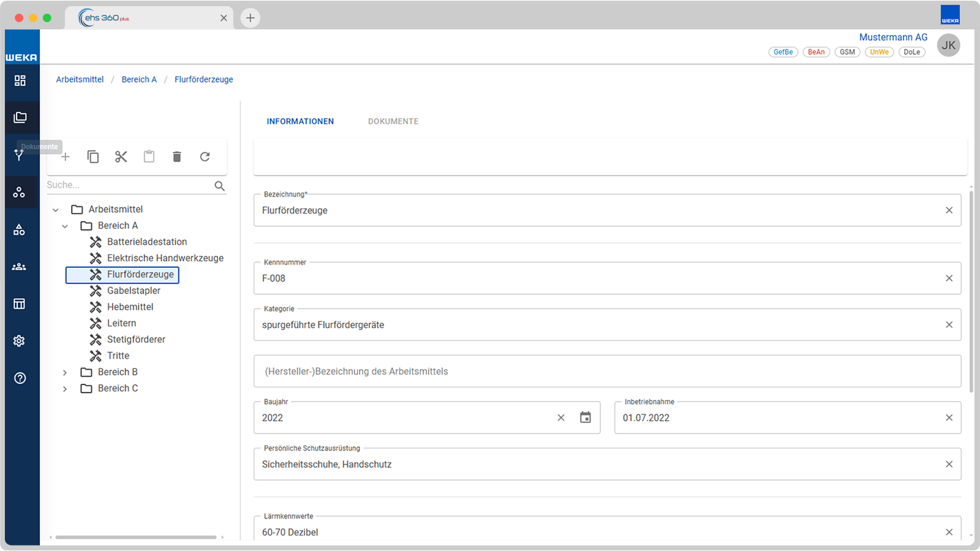Clear the Kennnummer field with X
This screenshot has width=980, height=551.
tap(949, 278)
